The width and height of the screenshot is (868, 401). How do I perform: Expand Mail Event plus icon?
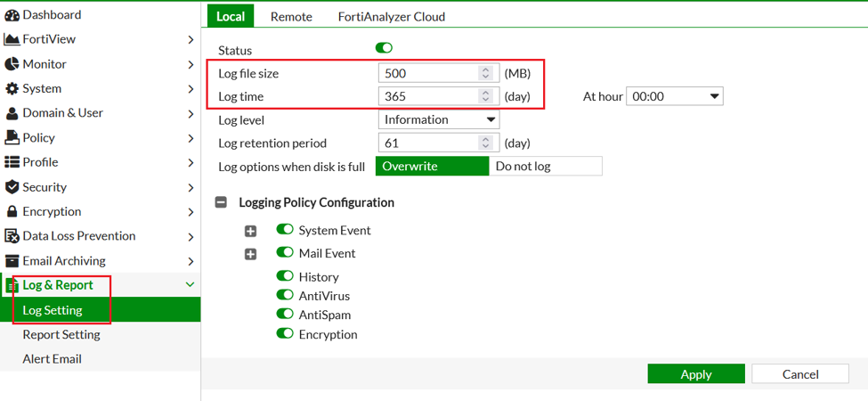[251, 254]
